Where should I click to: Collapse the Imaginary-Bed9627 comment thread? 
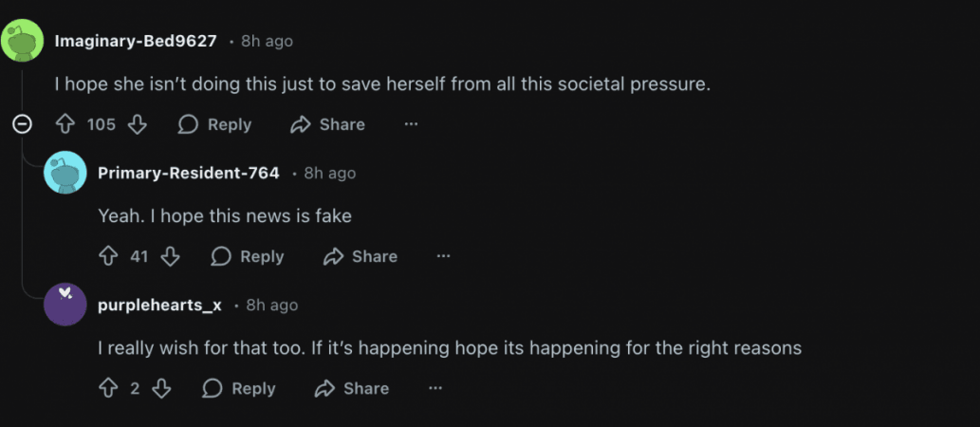pyautogui.click(x=22, y=124)
